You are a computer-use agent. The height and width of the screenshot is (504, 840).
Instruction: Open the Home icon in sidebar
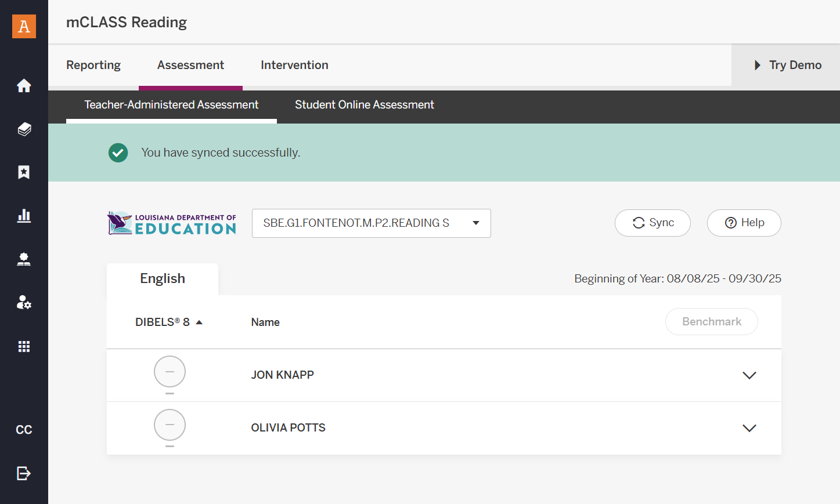24,85
